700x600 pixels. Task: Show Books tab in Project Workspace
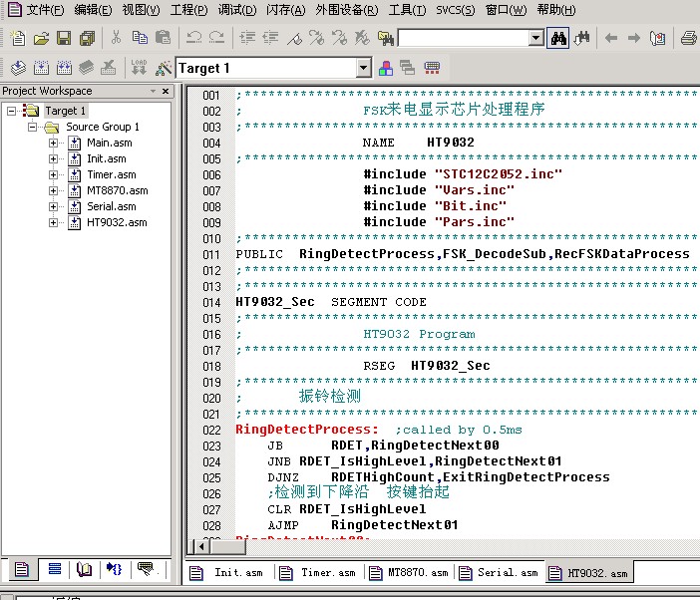[85, 569]
